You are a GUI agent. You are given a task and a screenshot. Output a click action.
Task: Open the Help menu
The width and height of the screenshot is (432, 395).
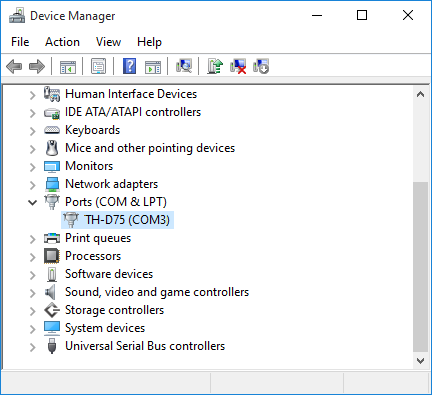click(x=149, y=42)
